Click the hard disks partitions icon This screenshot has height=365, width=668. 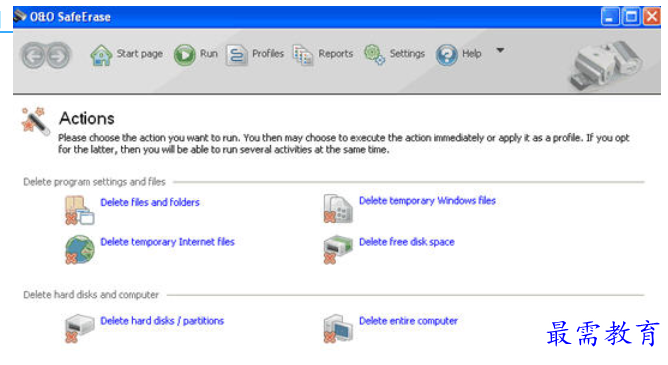79,328
